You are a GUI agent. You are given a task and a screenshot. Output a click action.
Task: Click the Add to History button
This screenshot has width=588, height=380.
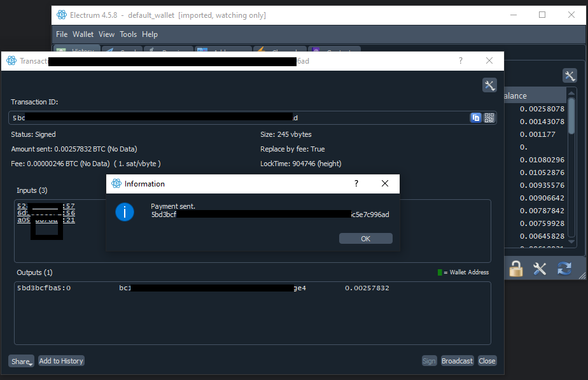click(61, 361)
